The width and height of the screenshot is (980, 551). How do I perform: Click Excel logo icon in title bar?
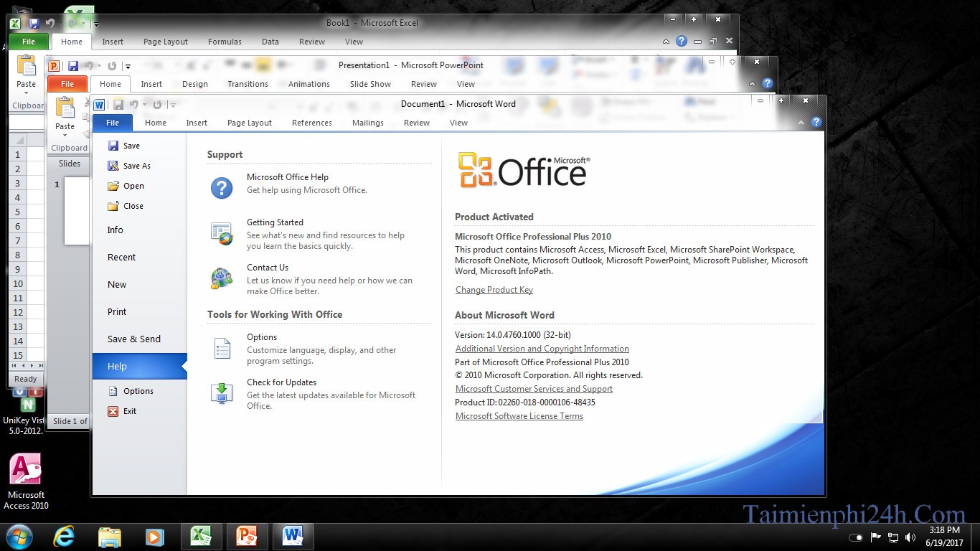15,24
